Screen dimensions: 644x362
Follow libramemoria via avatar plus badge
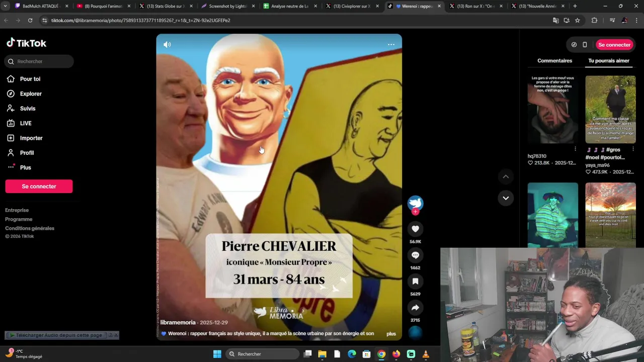[415, 212]
